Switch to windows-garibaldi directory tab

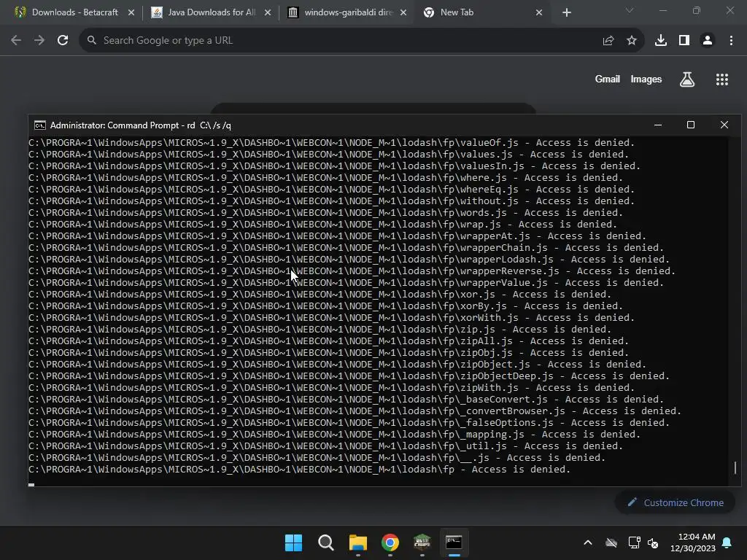[347, 12]
